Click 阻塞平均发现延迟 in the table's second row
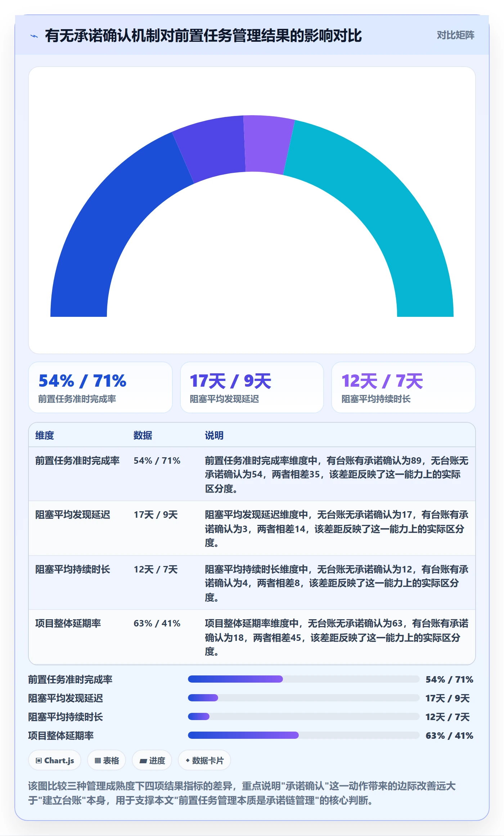This screenshot has height=836, width=504. (73, 514)
